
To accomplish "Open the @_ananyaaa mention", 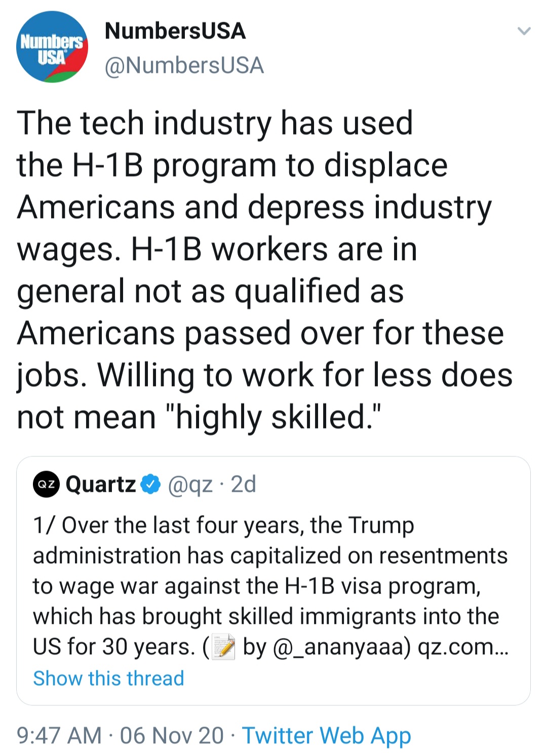I will [x=341, y=647].
